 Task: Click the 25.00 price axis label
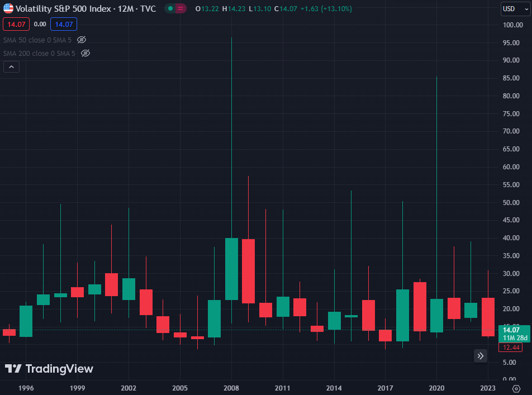coord(511,291)
